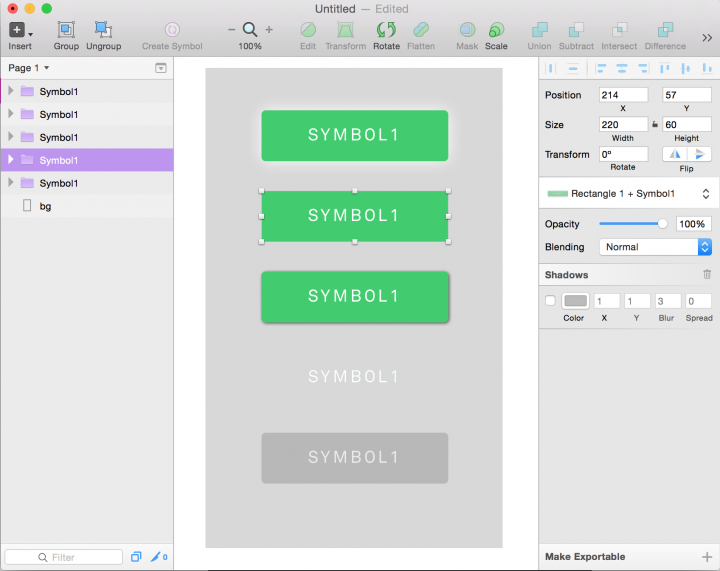This screenshot has width=720, height=571.
Task: Collapse the pages list toggle button
Action: point(161,68)
